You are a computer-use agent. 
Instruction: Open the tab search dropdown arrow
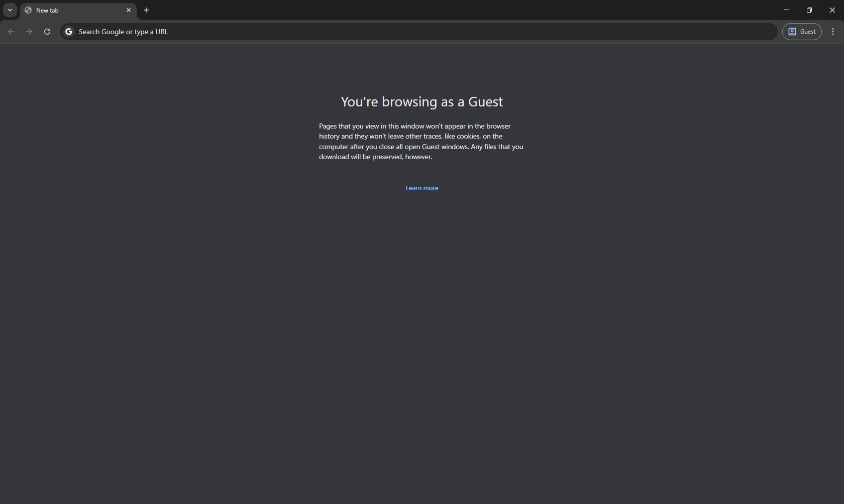10,10
